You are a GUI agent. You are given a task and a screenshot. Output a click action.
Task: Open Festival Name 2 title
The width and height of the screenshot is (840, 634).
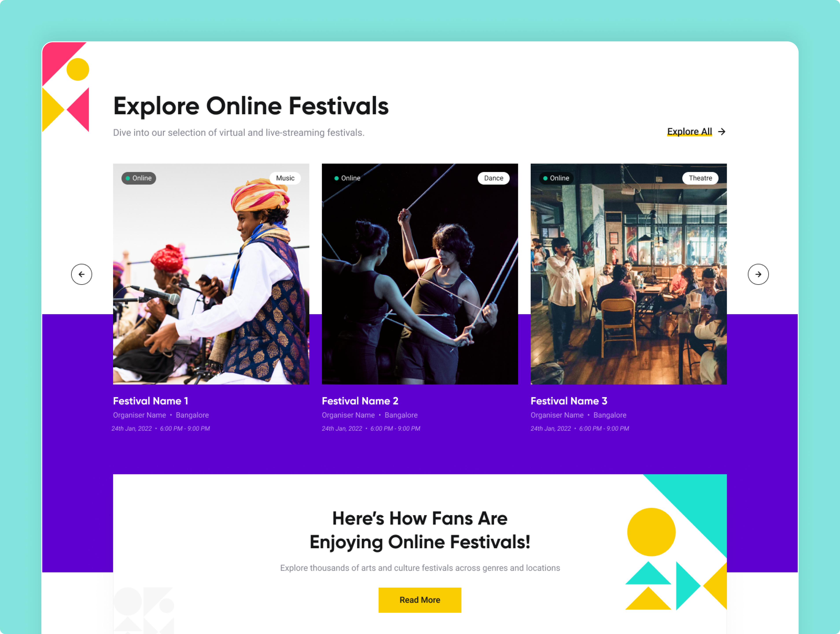pyautogui.click(x=360, y=401)
